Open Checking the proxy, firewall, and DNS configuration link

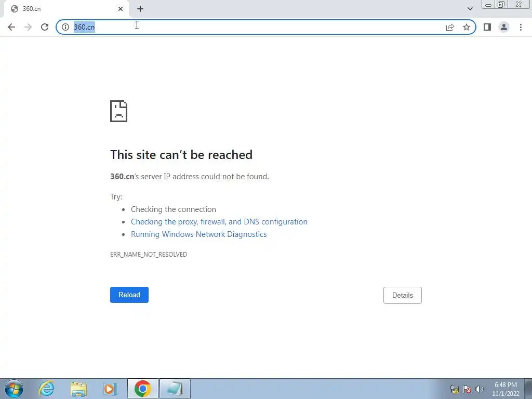coord(219,222)
